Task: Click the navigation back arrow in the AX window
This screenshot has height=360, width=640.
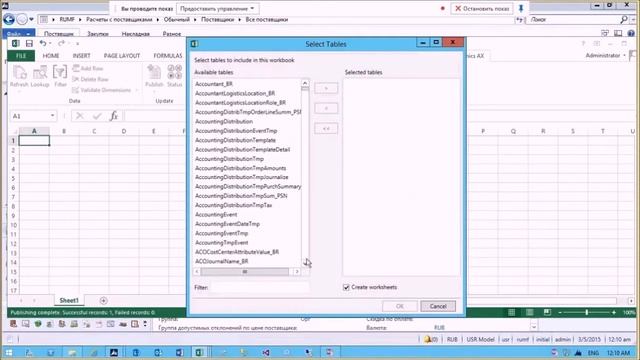Action: click(x=9, y=19)
